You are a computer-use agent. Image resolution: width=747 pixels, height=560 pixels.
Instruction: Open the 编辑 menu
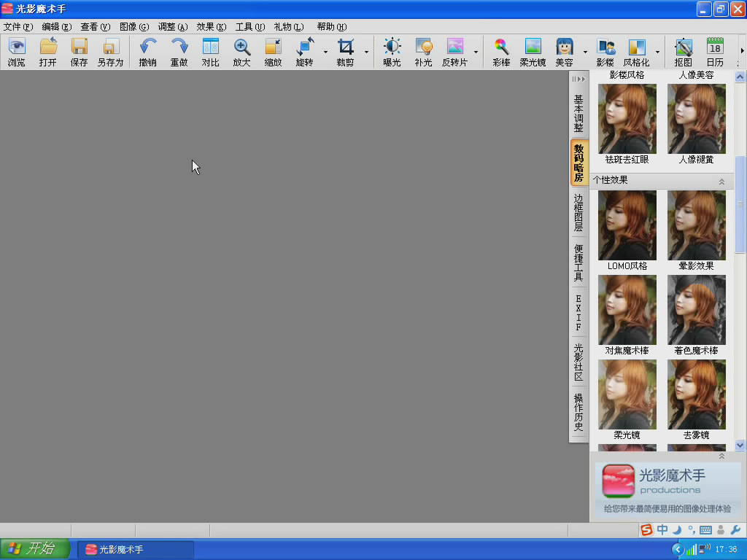click(x=57, y=27)
